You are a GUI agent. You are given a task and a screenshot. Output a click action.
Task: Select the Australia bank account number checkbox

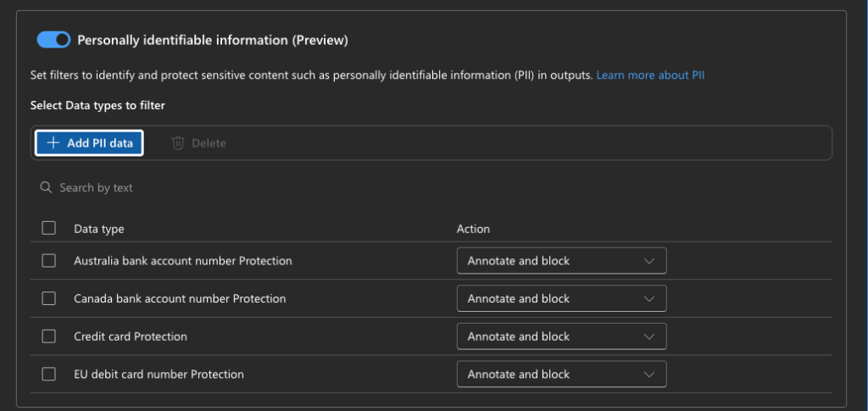click(x=49, y=261)
